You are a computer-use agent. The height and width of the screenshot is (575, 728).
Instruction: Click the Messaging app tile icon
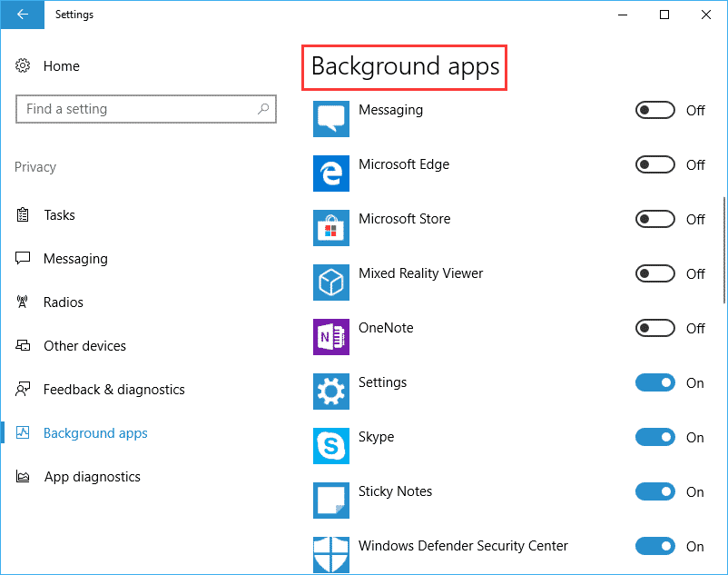click(331, 119)
